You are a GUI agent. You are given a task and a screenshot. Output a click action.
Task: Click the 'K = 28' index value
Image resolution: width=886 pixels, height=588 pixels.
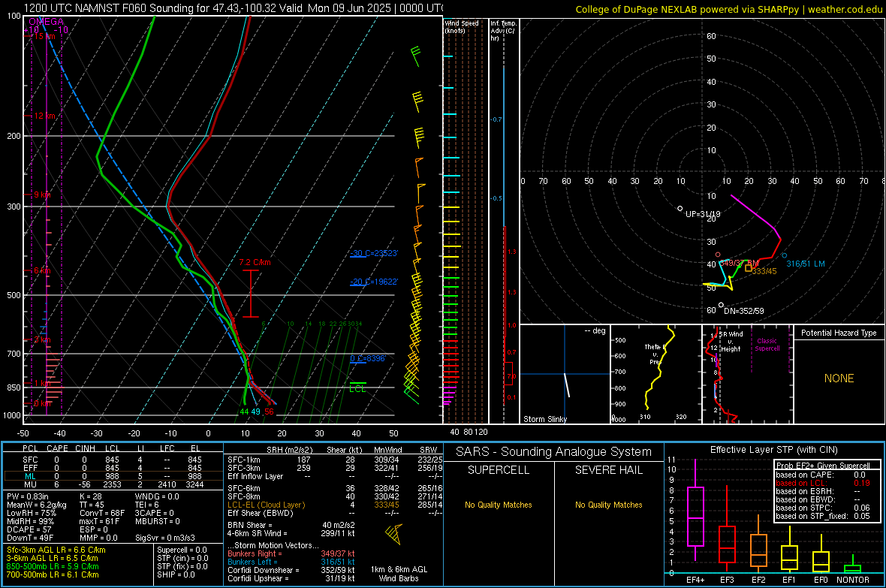[x=90, y=496]
